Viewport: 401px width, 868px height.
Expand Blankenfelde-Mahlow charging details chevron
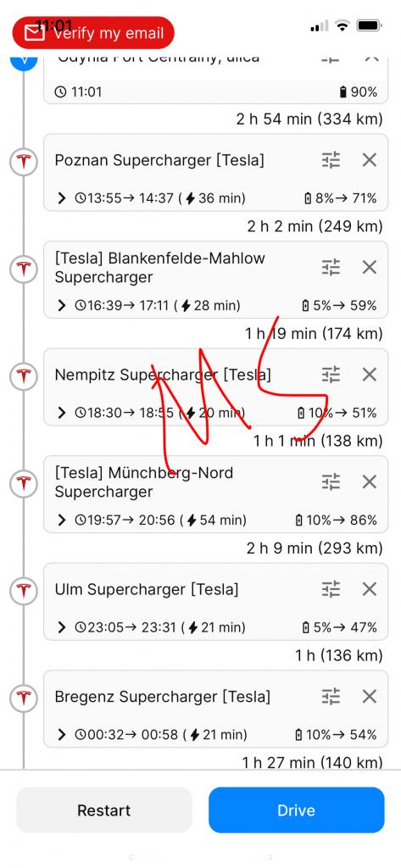(62, 305)
